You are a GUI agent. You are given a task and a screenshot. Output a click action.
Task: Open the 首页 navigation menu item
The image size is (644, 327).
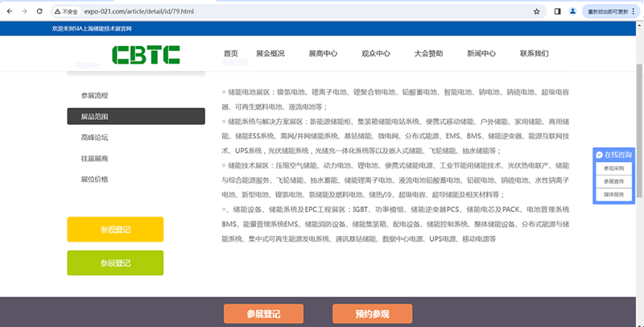click(x=231, y=54)
